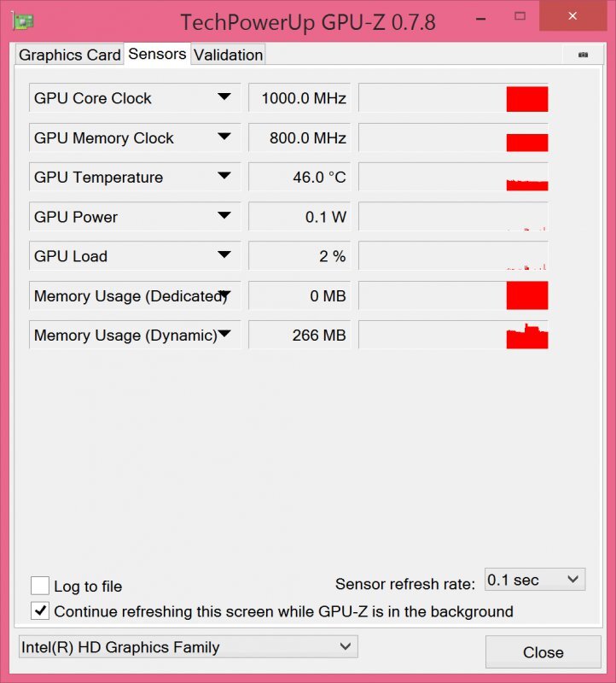
Task: Change the sensor refresh rate from 0.1 sec
Action: [534, 580]
